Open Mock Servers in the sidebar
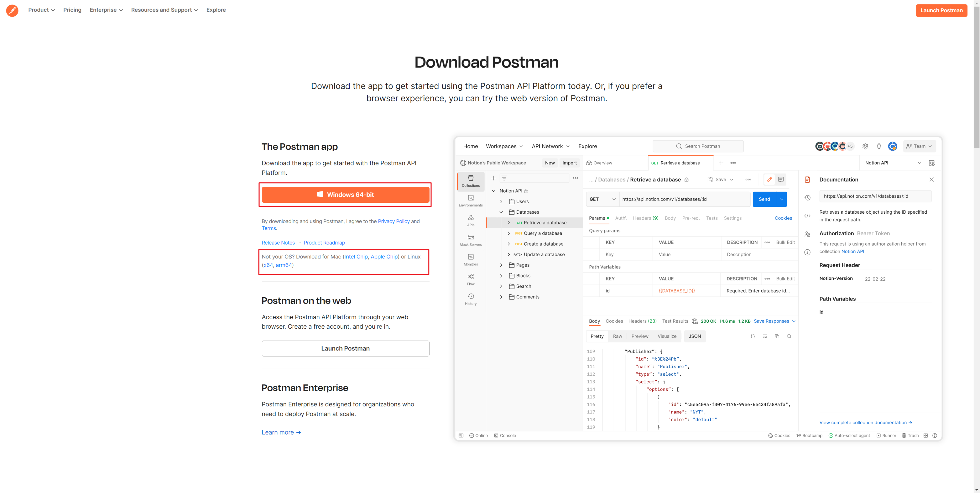The width and height of the screenshot is (980, 493). (471, 240)
